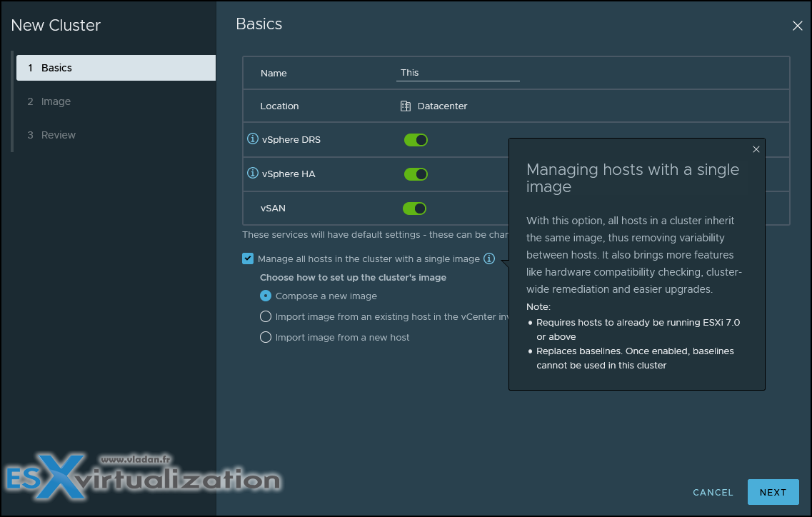Click 'Managing hosts with a single image' heading
Screen dimensions: 812x517
coord(632,178)
